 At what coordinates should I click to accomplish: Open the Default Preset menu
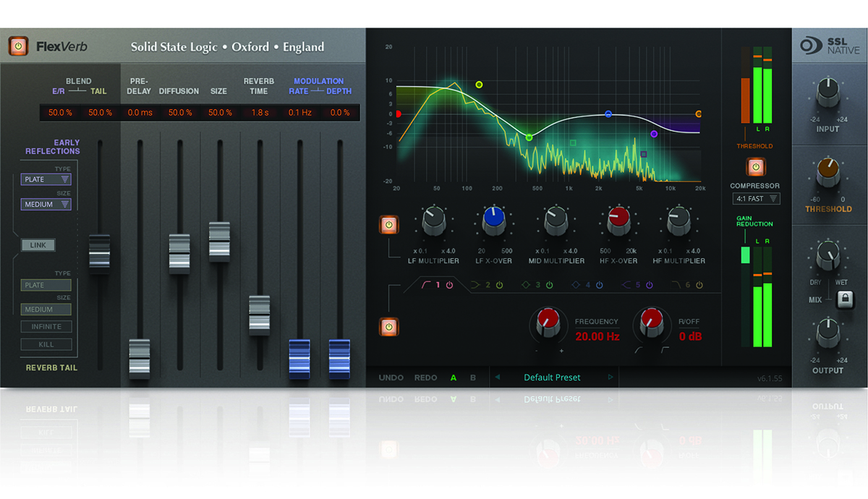[553, 378]
